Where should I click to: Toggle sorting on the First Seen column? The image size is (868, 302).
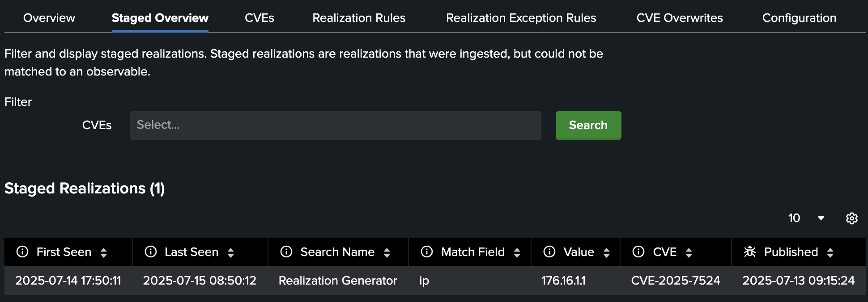pos(104,252)
